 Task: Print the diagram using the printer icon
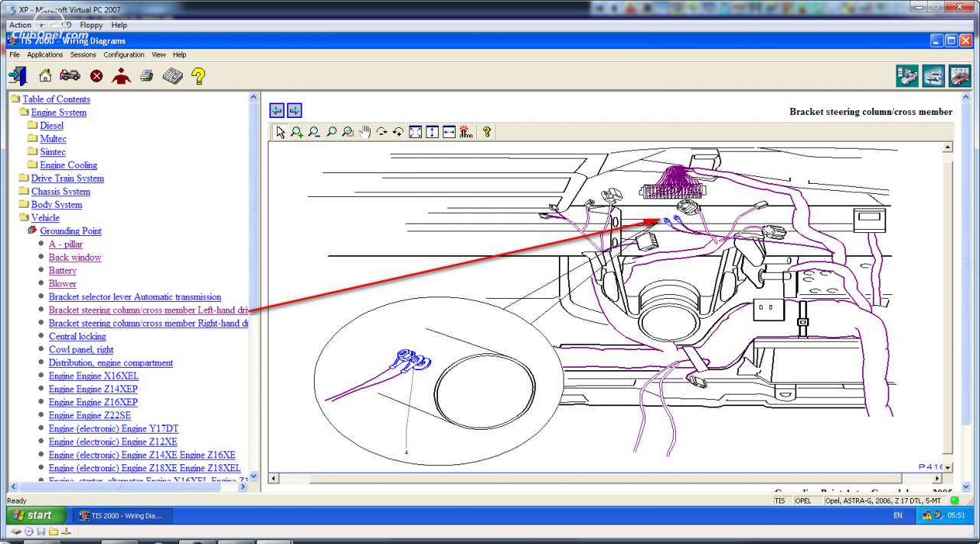[x=147, y=76]
